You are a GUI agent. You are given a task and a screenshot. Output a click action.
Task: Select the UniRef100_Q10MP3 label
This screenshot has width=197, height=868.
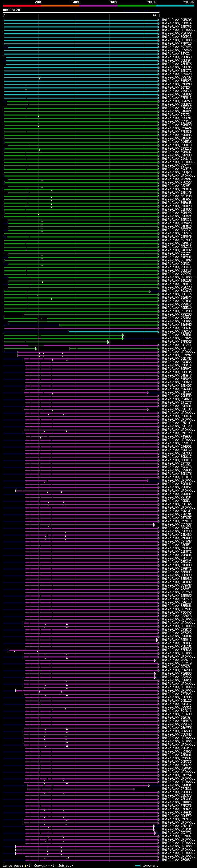coord(177,206)
